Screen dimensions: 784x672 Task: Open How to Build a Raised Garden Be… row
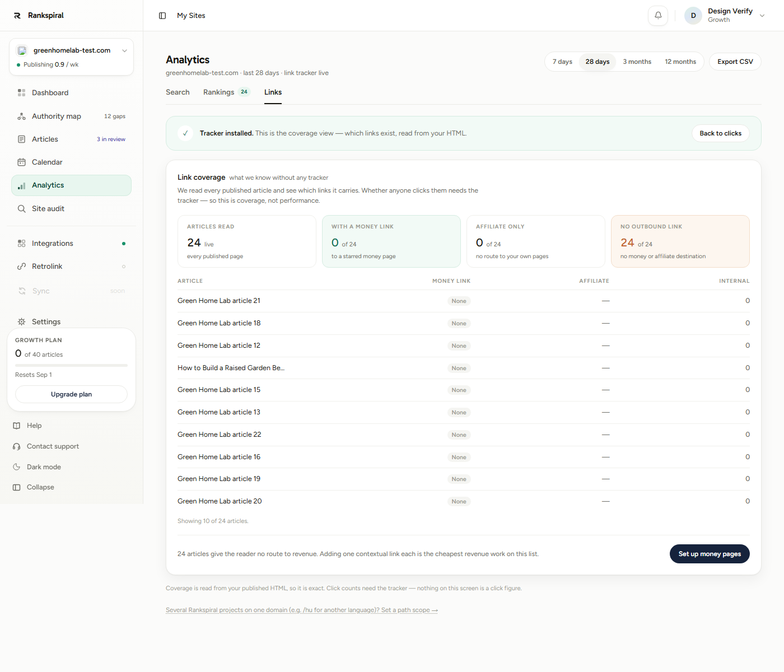click(464, 368)
